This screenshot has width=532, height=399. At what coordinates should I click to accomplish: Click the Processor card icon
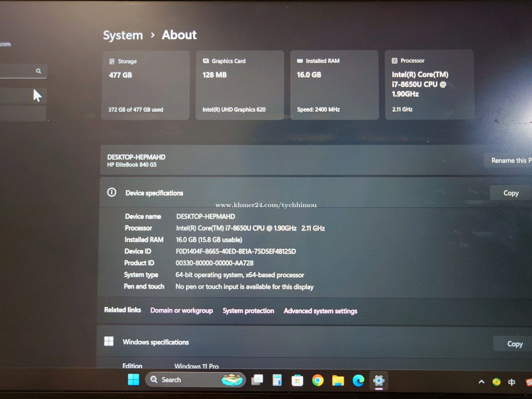(x=394, y=61)
